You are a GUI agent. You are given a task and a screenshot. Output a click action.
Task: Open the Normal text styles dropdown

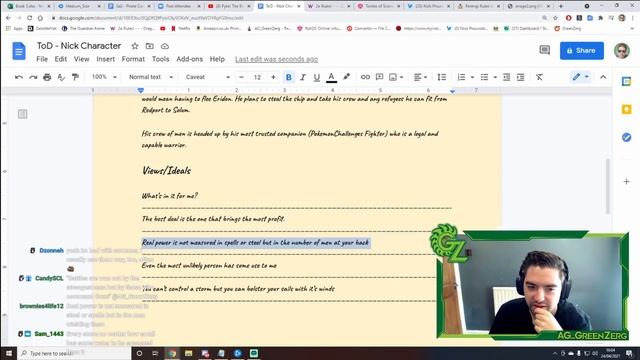[151, 77]
